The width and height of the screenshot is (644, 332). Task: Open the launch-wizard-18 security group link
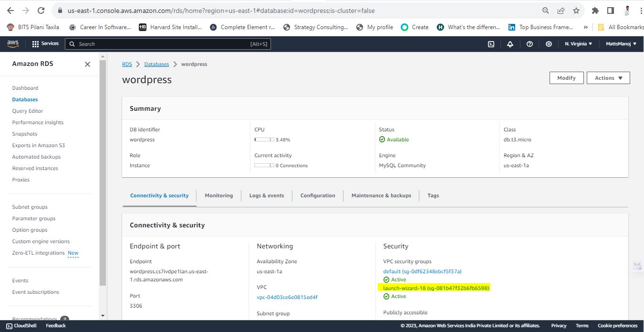click(x=436, y=288)
